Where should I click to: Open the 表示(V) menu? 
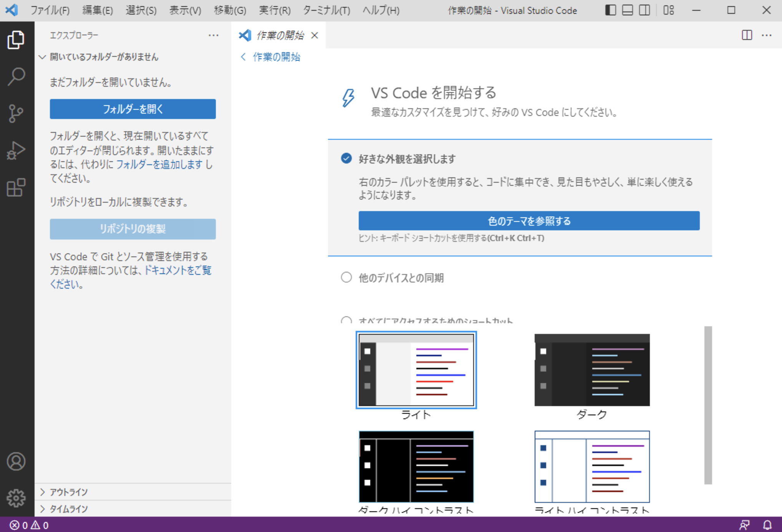(x=185, y=10)
